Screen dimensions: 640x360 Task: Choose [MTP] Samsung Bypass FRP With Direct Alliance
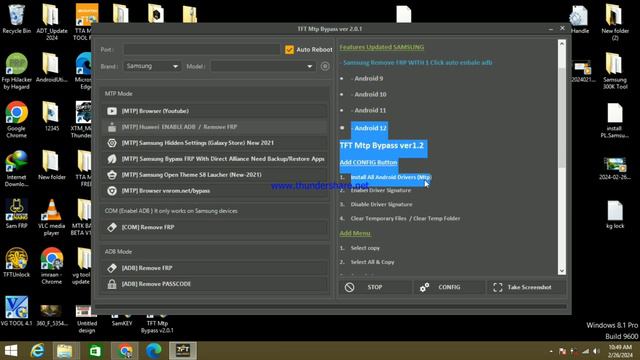[215, 159]
